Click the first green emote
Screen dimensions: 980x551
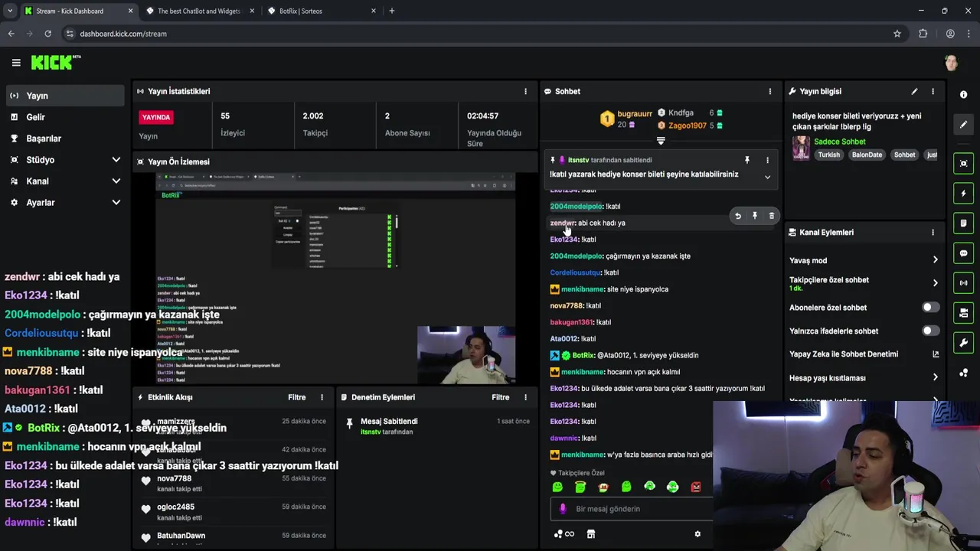557,487
